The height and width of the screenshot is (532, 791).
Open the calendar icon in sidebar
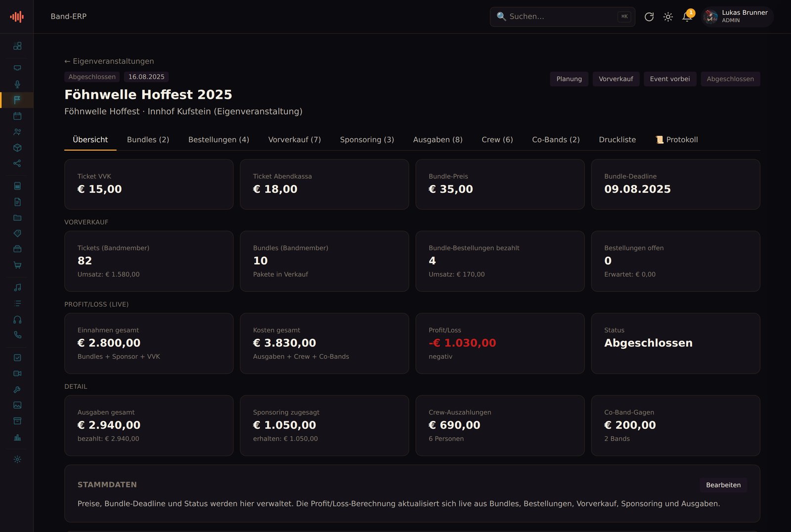click(17, 116)
